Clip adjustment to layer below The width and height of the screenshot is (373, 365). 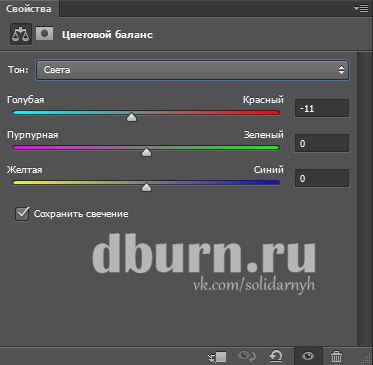pyautogui.click(x=217, y=357)
